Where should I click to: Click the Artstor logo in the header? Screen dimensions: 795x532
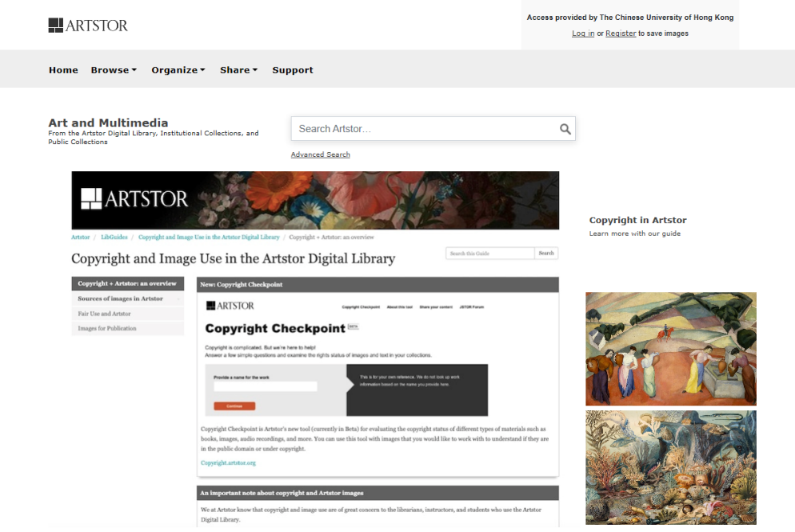point(88,26)
